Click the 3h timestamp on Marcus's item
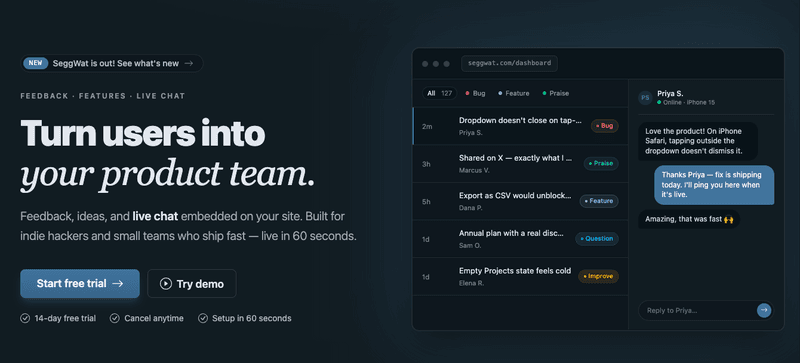Image resolution: width=800 pixels, height=363 pixels. pyautogui.click(x=427, y=164)
